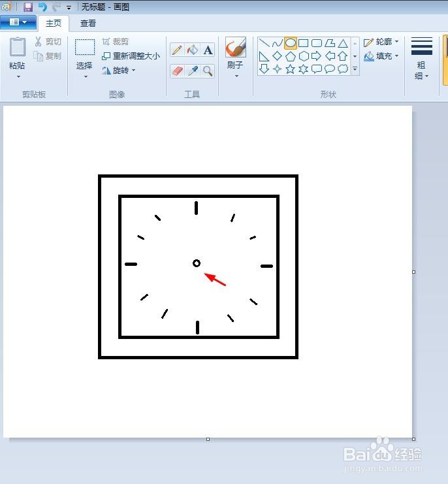Click the 复制 (Copy) button
Screen dimensions: 448x484
click(x=48, y=56)
